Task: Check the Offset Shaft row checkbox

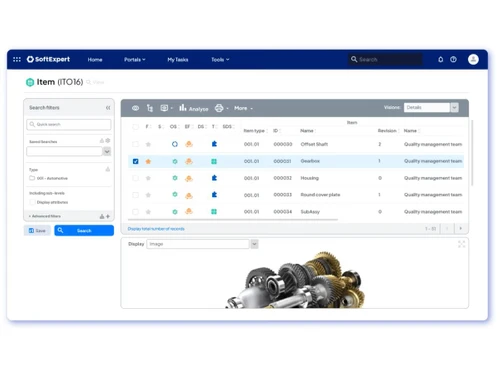Action: click(x=135, y=144)
